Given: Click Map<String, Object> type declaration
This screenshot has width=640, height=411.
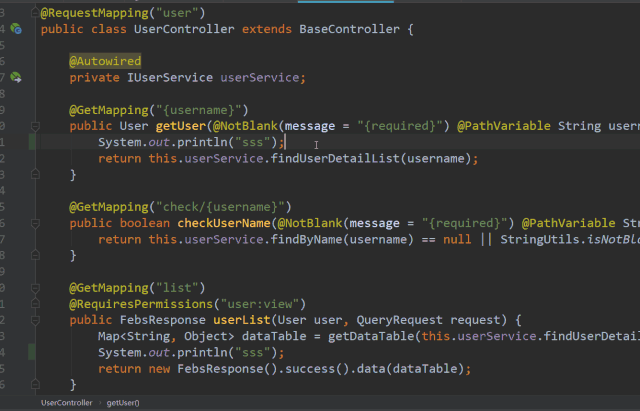Looking at the screenshot, I should tap(166, 336).
